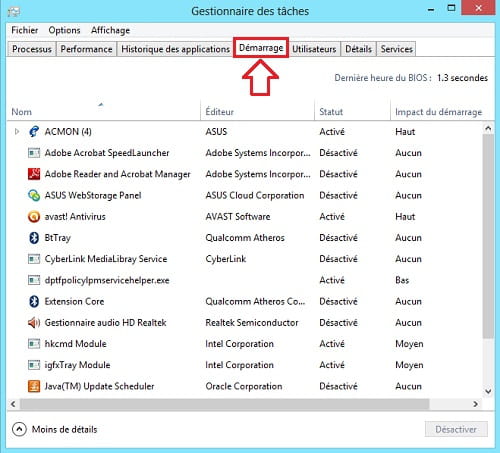Select the ASUS WebStorage Panel name
The height and width of the screenshot is (453, 500).
tap(93, 195)
